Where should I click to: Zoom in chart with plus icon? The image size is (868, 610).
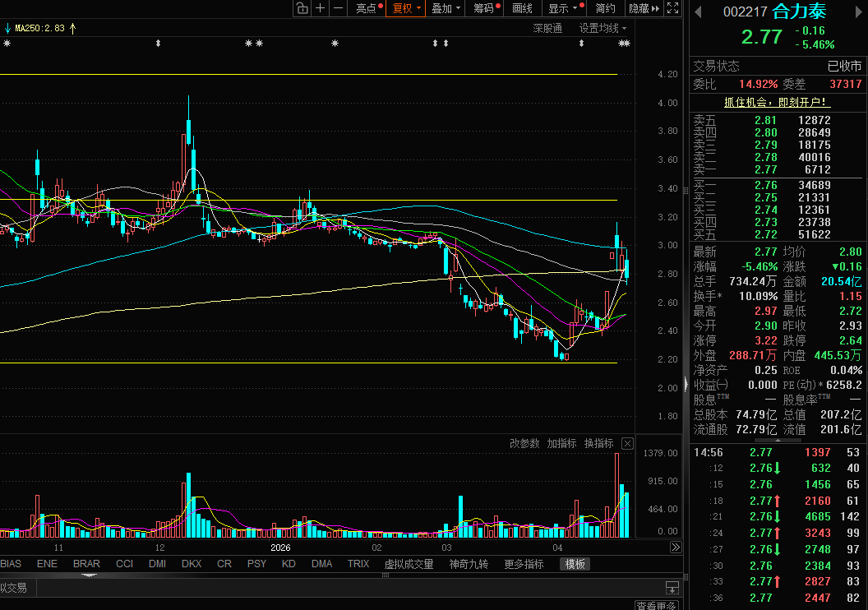tap(320, 8)
